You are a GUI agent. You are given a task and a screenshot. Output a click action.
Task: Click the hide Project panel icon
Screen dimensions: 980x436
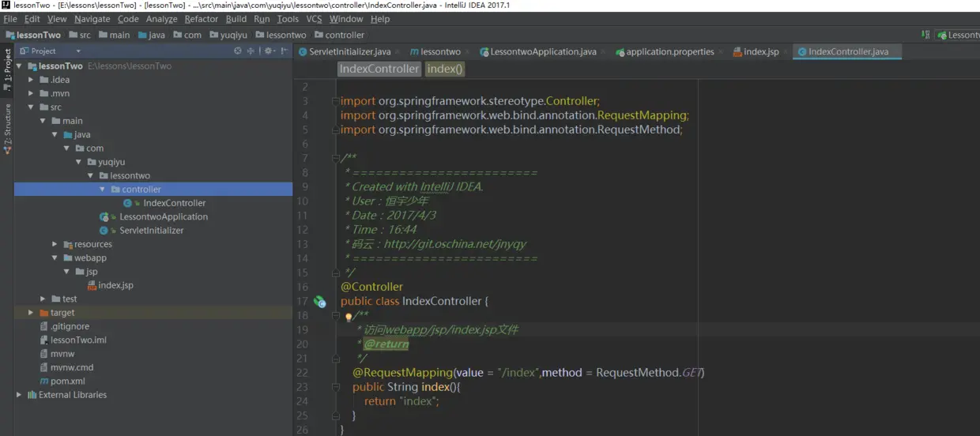click(x=285, y=51)
